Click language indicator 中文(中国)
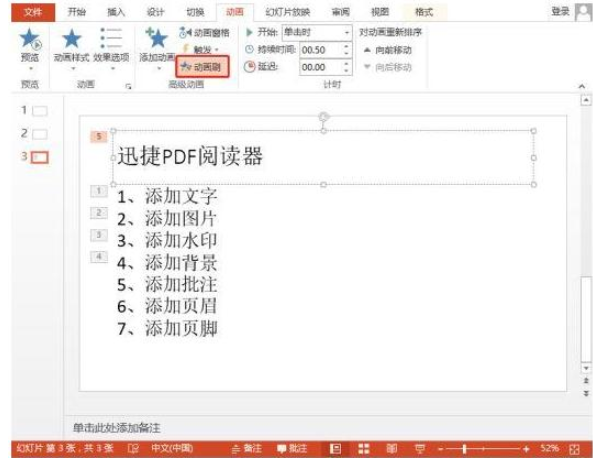This screenshot has width=593, height=458. [172, 449]
